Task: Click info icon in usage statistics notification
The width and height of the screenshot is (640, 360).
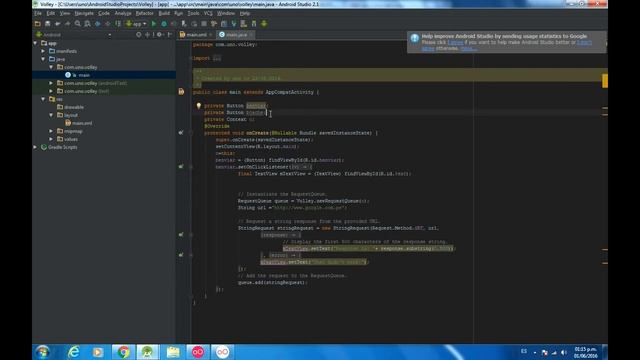Action: tap(415, 38)
